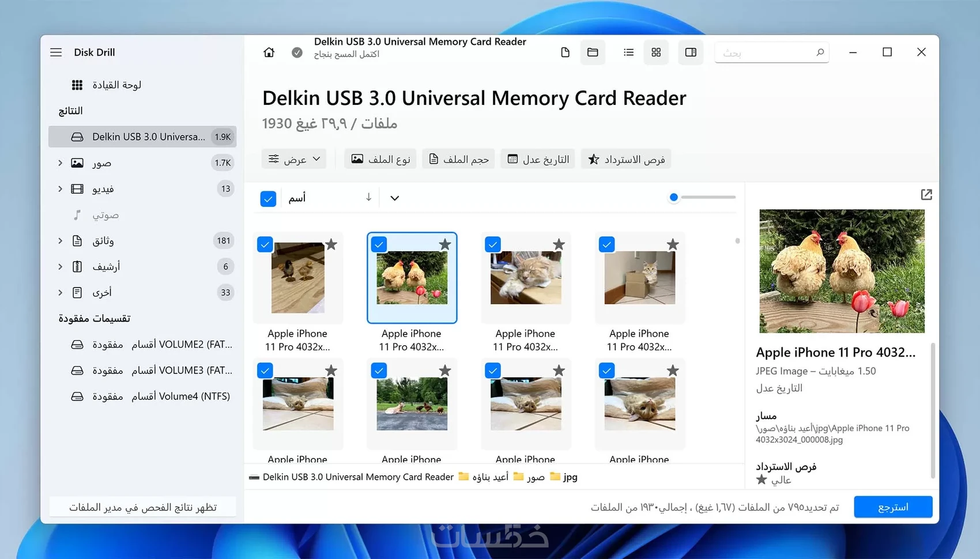Screen dimensions: 980x559
Task: Click the drive icon for lost partition VOLUME2
Action: [77, 345]
